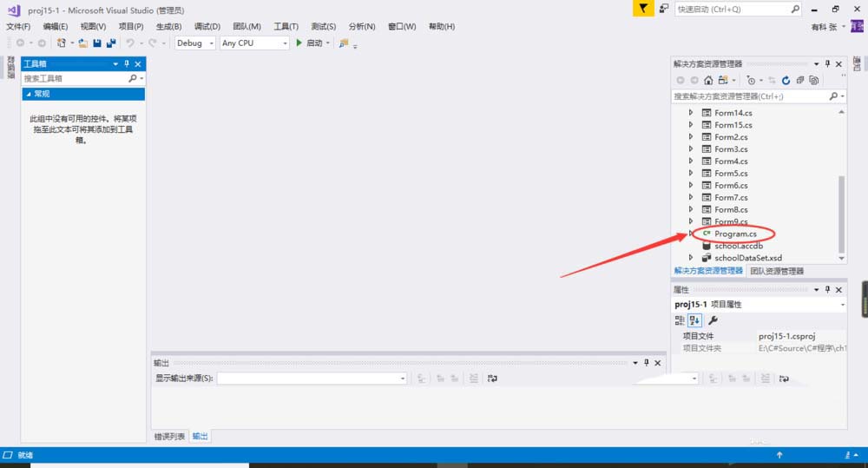The height and width of the screenshot is (468, 868).
Task: Select Program.cs in Solution Explorer
Action: [735, 234]
